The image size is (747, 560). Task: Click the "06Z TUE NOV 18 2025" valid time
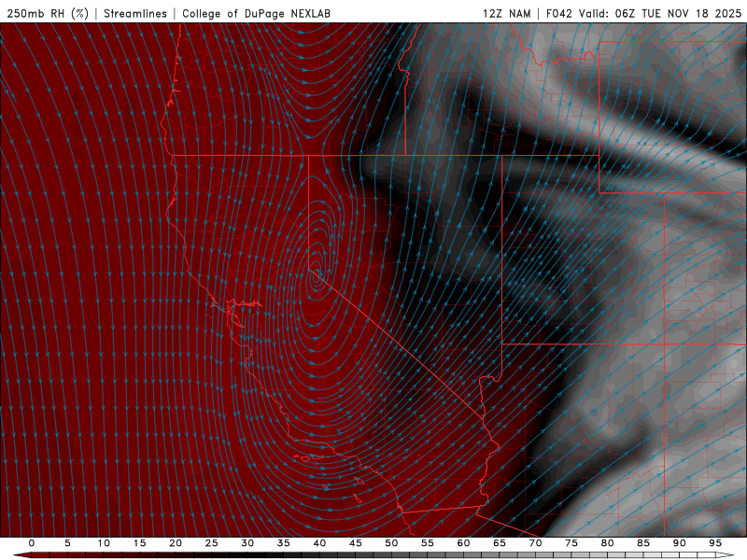pyautogui.click(x=679, y=13)
